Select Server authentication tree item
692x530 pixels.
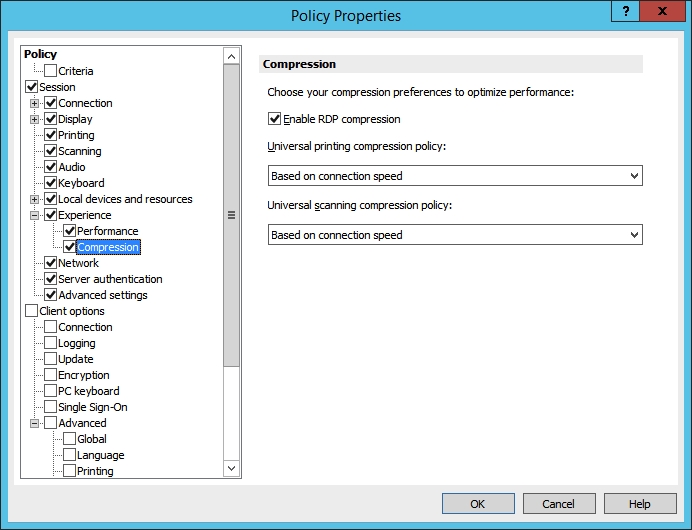coord(110,279)
